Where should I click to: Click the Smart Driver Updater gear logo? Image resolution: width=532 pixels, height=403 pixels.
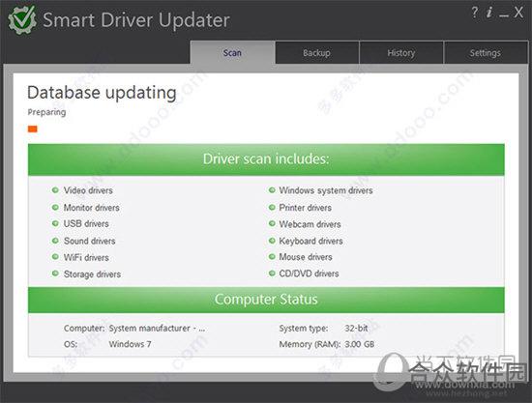click(x=22, y=19)
